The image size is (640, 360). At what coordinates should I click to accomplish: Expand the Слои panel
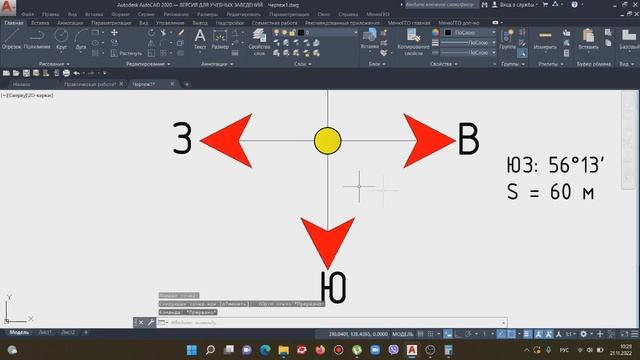pos(302,64)
